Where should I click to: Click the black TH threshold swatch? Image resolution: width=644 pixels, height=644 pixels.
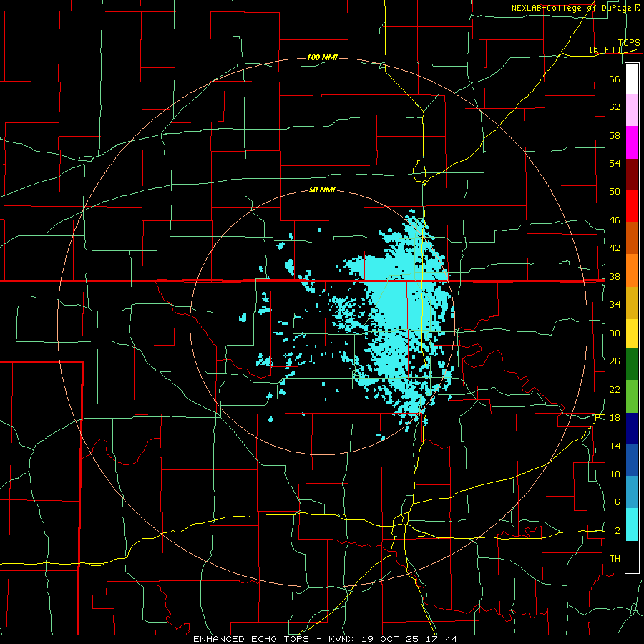point(632,557)
